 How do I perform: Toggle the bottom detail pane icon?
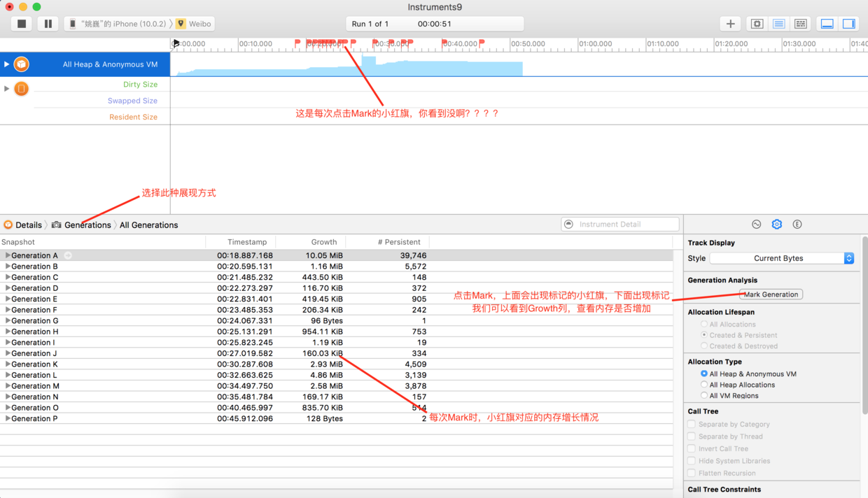(826, 23)
